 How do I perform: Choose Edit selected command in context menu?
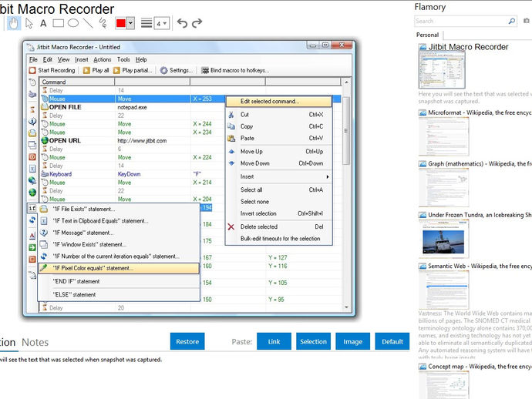[x=278, y=102]
